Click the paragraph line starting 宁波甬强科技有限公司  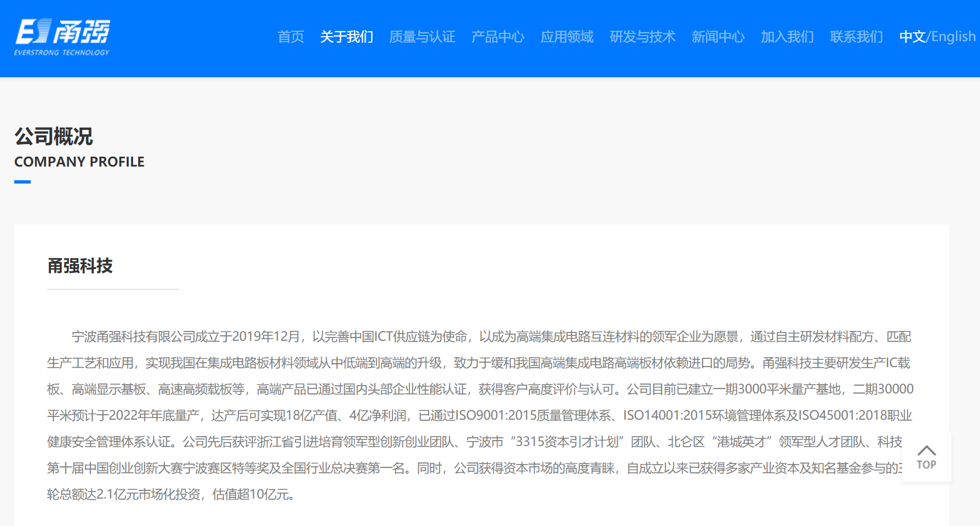tap(492, 336)
